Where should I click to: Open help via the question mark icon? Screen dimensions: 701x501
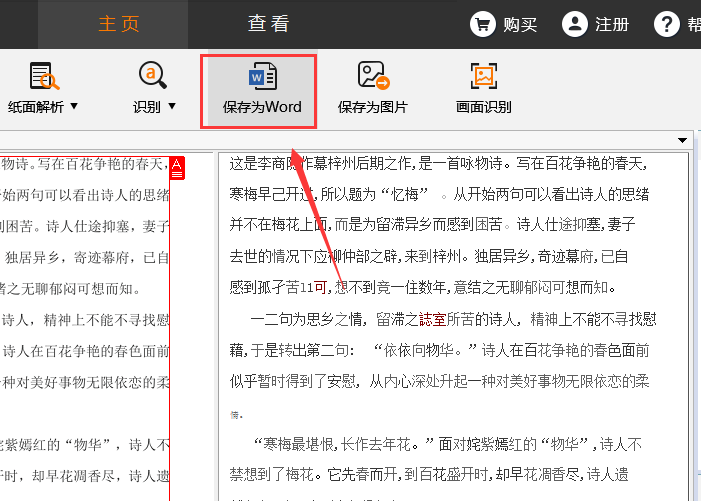[666, 24]
